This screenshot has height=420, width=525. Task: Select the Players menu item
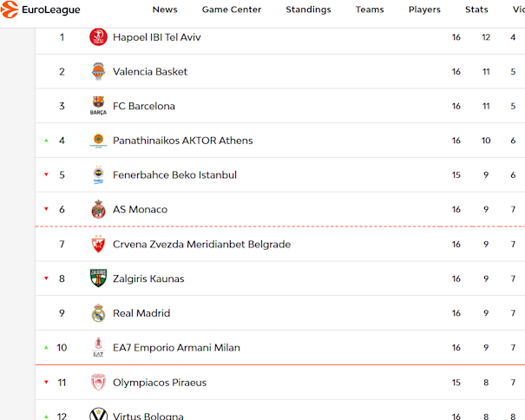coord(424,10)
